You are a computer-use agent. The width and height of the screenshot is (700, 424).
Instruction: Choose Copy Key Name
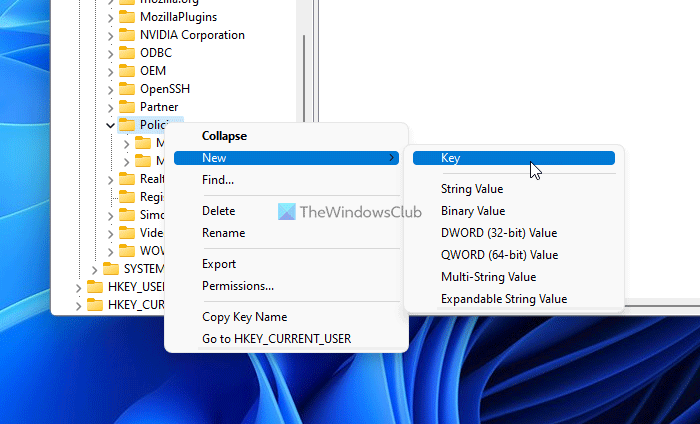pos(286,317)
